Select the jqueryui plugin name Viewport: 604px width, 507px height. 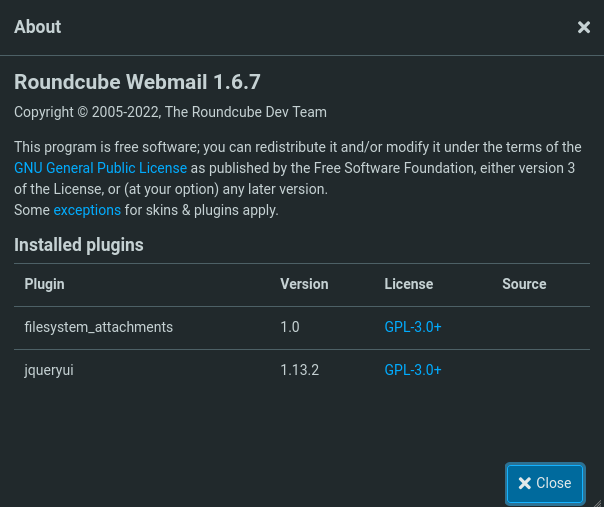49,370
